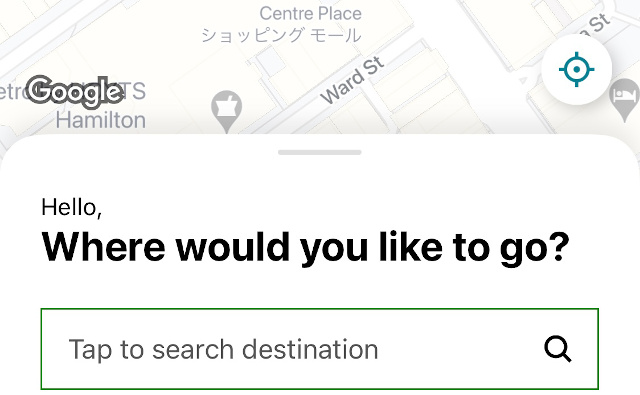Click the magnifying glass search icon

coord(558,349)
